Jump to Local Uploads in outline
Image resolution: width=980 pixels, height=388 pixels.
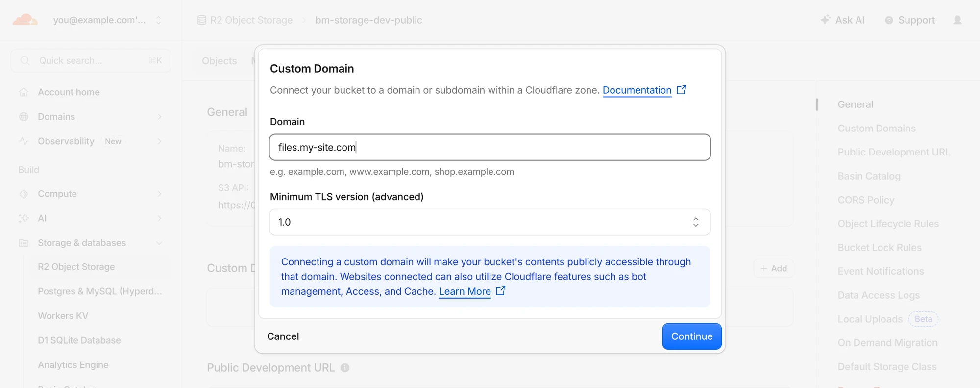(x=870, y=319)
